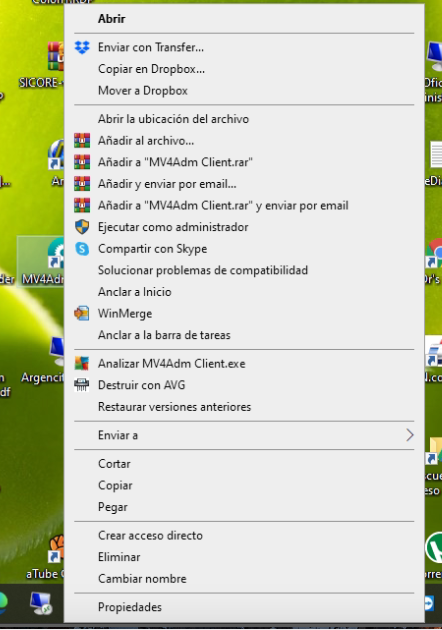Screen dimensions: 442x630
Task: Choose Anclar a la barra de tareas
Action: coord(244,335)
